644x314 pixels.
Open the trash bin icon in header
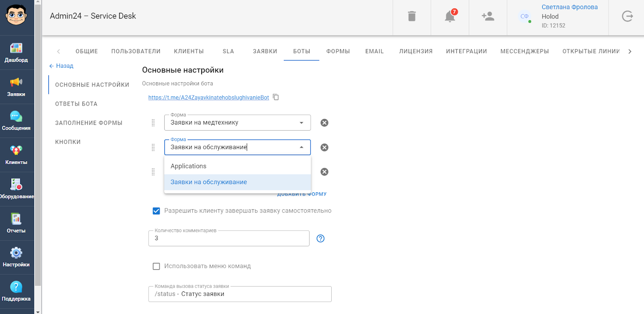point(411,17)
